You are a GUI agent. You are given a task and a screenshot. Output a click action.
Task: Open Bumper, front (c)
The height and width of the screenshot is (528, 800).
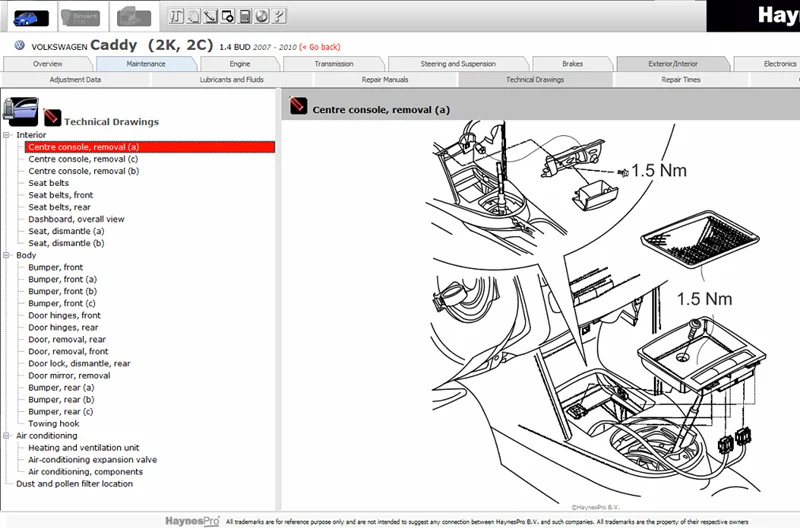click(x=62, y=303)
